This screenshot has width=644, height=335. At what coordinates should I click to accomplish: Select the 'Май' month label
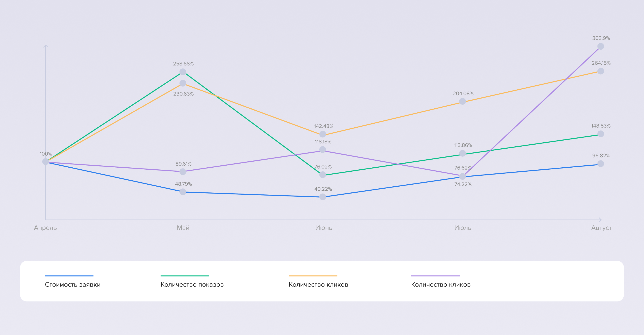coord(183,228)
